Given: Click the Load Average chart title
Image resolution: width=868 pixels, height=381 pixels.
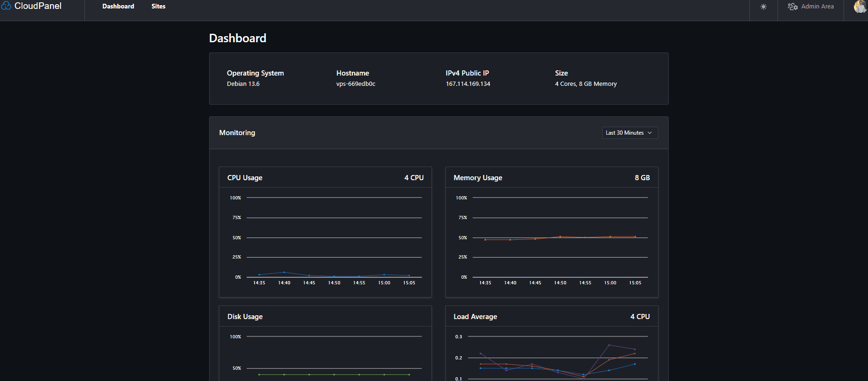Looking at the screenshot, I should 475,317.
